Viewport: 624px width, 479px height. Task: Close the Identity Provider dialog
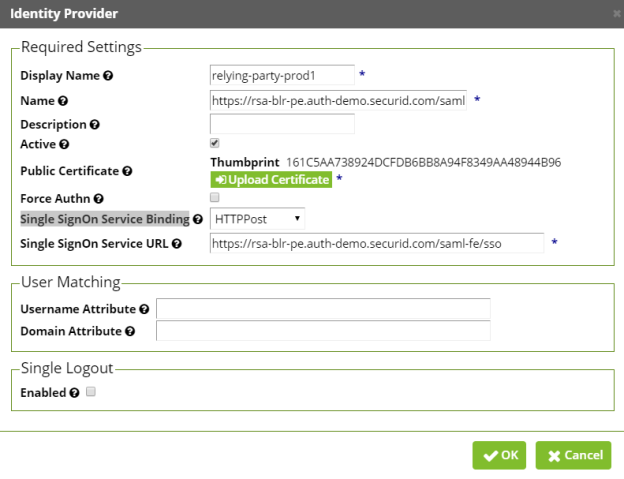pos(616,14)
